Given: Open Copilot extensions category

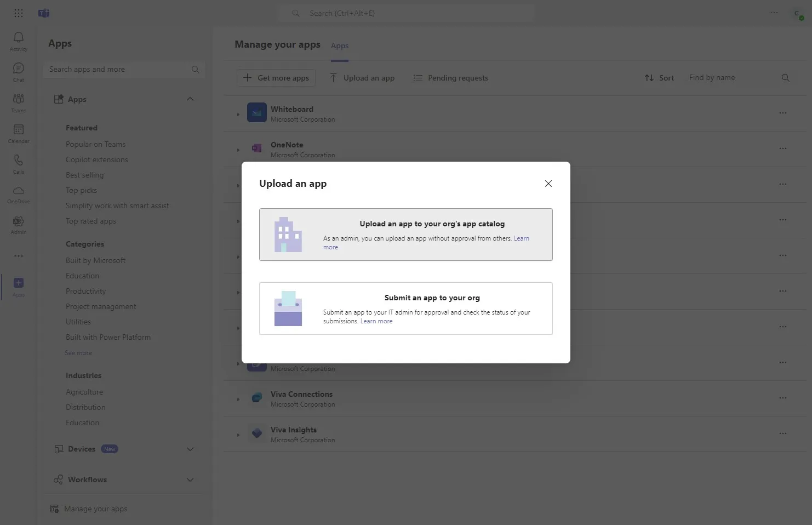Looking at the screenshot, I should point(97,159).
